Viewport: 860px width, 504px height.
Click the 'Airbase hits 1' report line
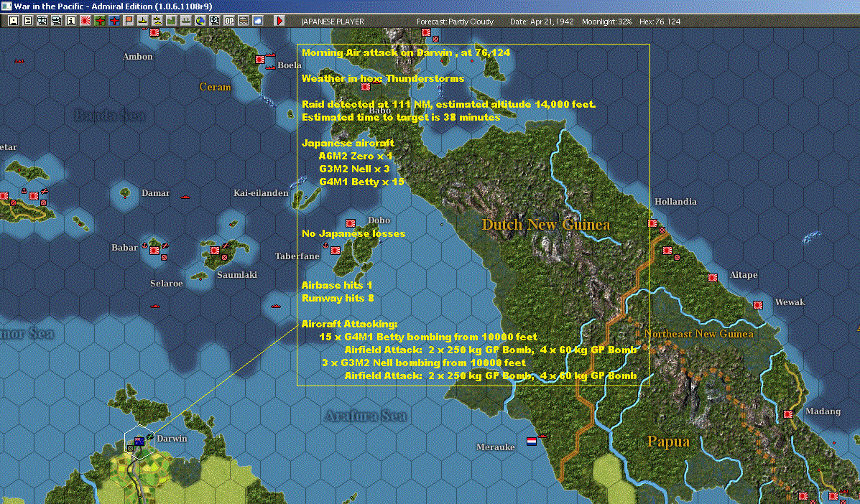(337, 286)
